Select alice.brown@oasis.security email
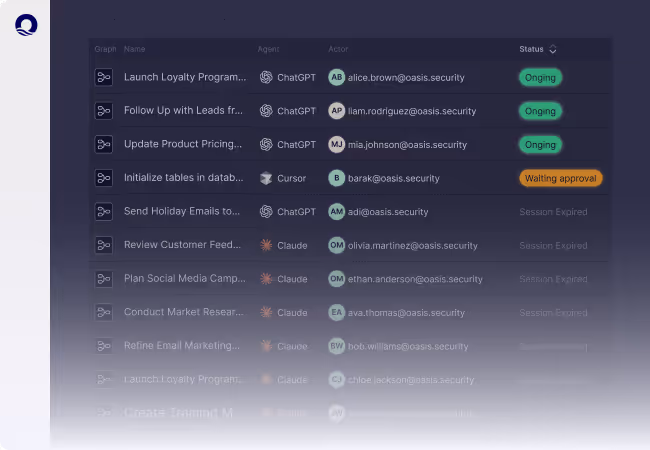 pos(406,77)
